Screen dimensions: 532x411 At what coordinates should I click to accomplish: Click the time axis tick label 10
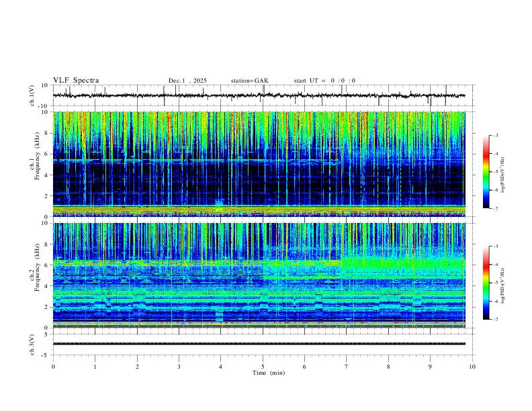(472, 367)
